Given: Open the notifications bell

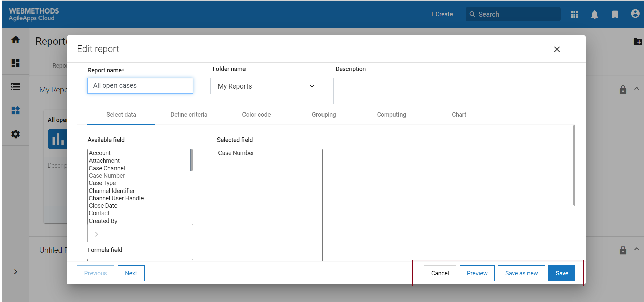Looking at the screenshot, I should tap(595, 15).
